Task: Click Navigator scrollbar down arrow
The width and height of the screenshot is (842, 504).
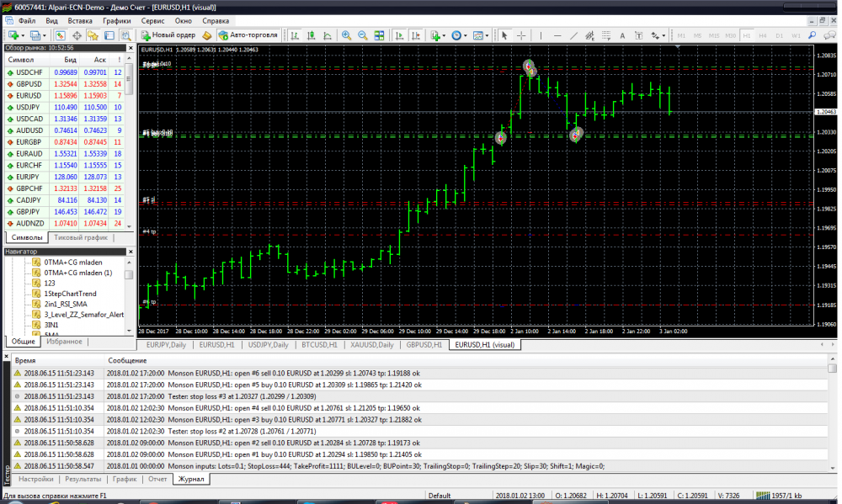Action: 129,331
